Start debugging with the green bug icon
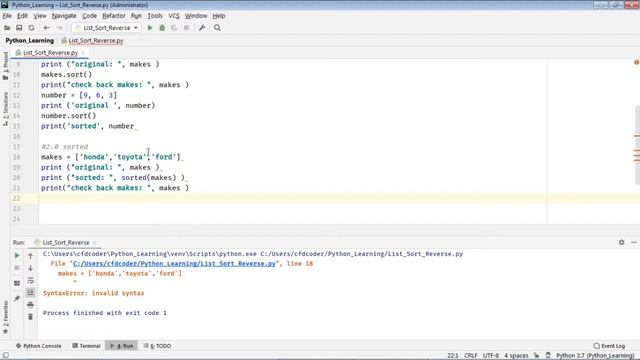 (162, 28)
